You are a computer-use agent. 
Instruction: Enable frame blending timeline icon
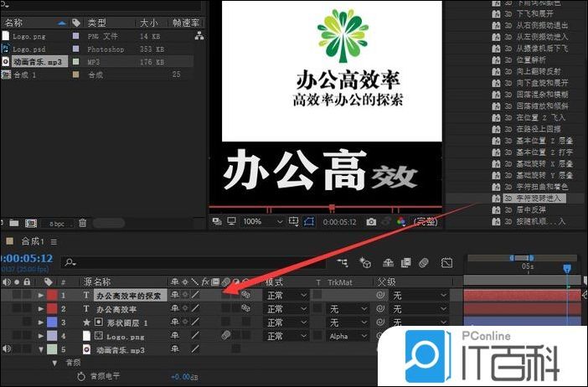click(405, 263)
